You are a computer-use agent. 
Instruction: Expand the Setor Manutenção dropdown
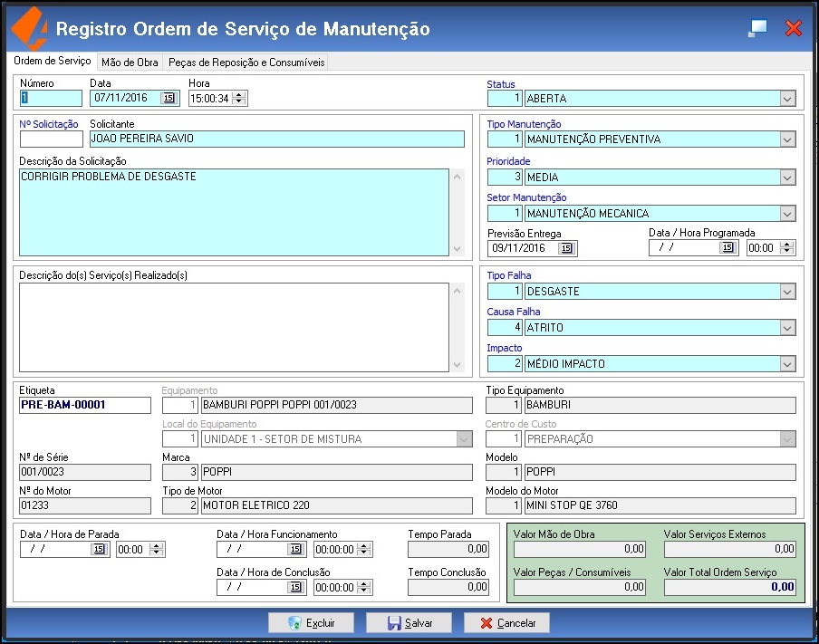(x=787, y=214)
